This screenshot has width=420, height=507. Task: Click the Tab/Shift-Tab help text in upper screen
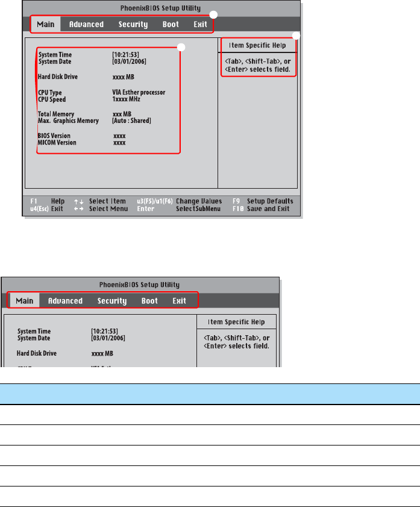pos(258,65)
